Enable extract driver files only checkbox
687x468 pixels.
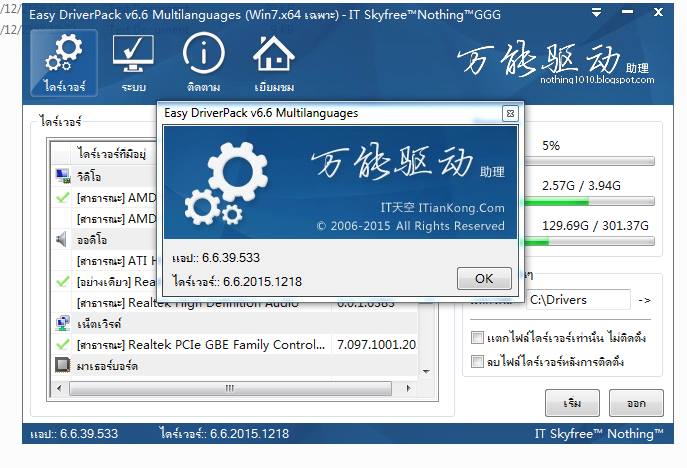pyautogui.click(x=477, y=338)
